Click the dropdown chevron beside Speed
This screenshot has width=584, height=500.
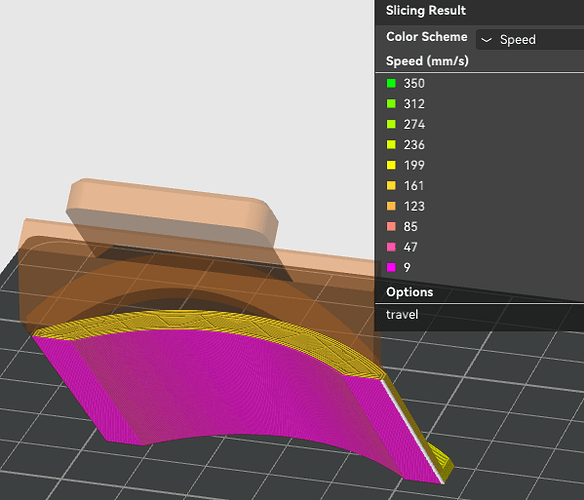click(486, 40)
